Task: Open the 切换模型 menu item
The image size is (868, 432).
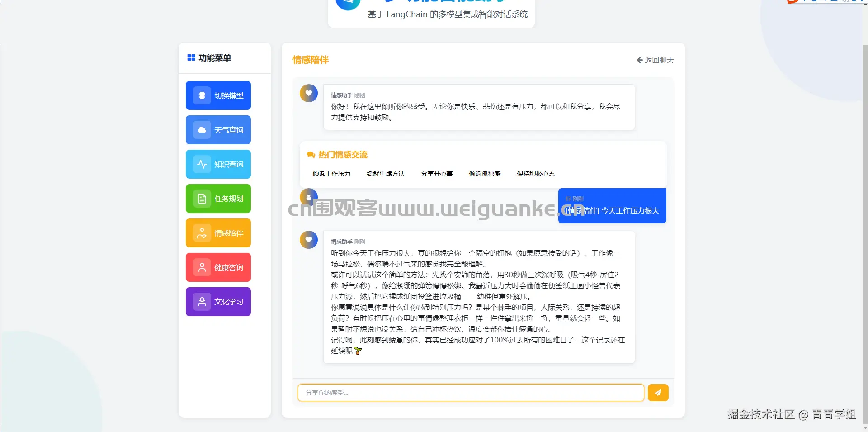Action: [x=218, y=95]
